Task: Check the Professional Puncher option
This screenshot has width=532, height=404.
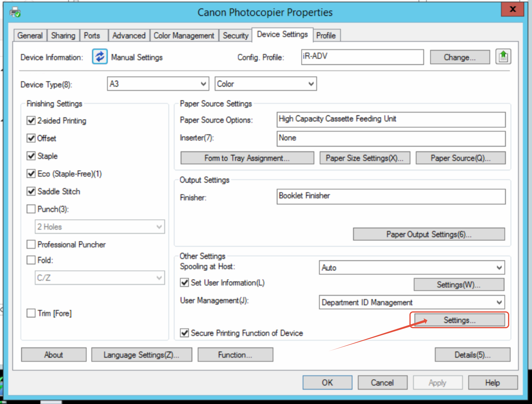Action: [x=31, y=244]
